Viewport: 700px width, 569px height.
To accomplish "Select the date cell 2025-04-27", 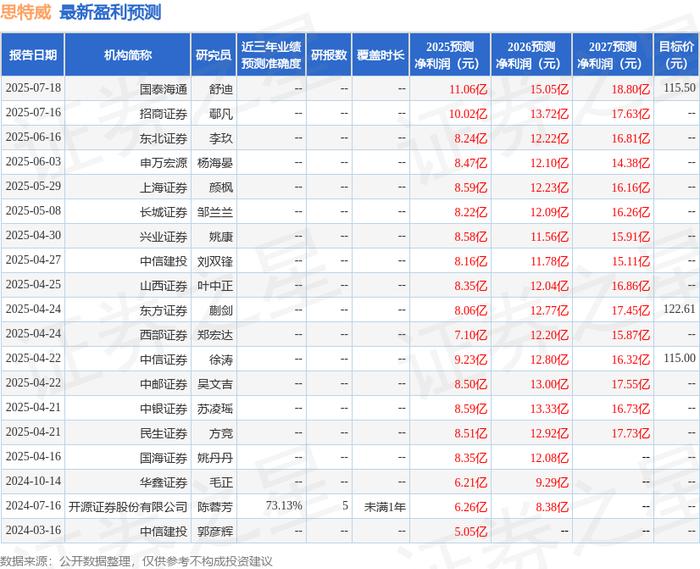I will 33,260.
